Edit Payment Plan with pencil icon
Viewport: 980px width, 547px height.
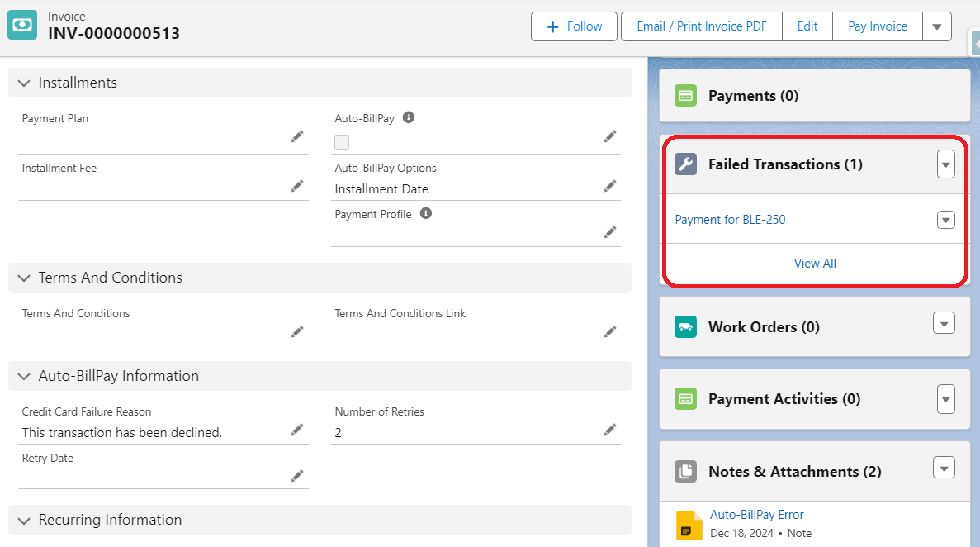[x=297, y=137]
